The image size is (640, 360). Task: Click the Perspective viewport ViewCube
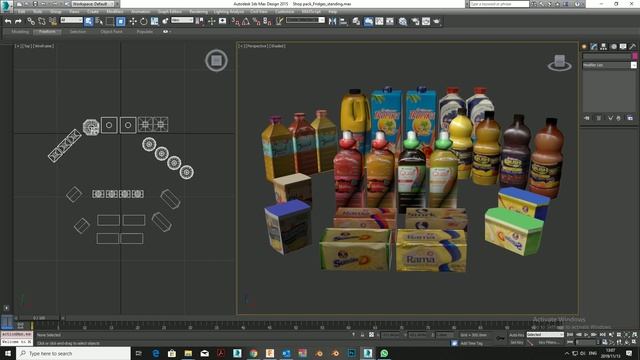coord(560,62)
